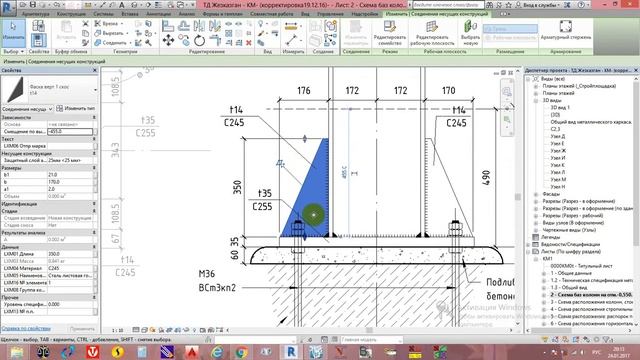Open the Узел Д view in Project Browser
640x360 pixels.
[558, 136]
